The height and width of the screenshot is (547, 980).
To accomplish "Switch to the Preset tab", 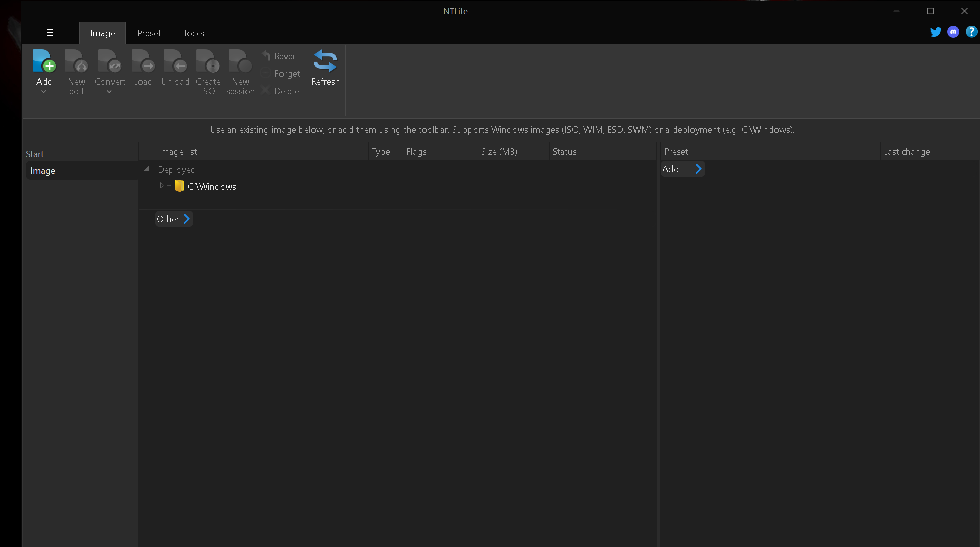I will 149,33.
